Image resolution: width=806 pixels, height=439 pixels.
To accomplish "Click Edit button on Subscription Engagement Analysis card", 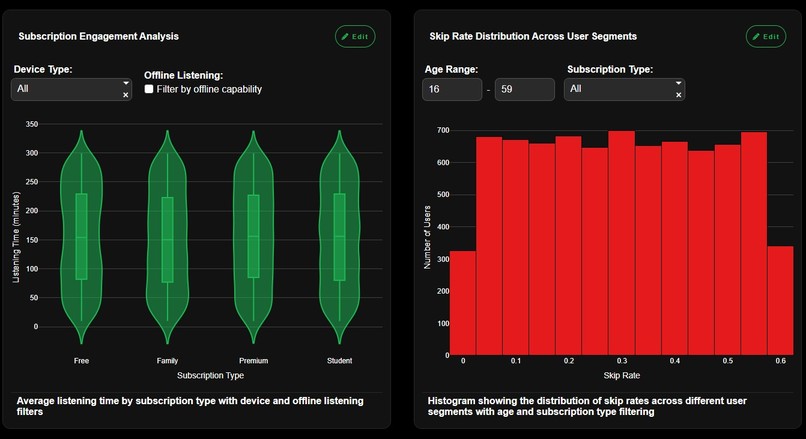I will (x=355, y=36).
